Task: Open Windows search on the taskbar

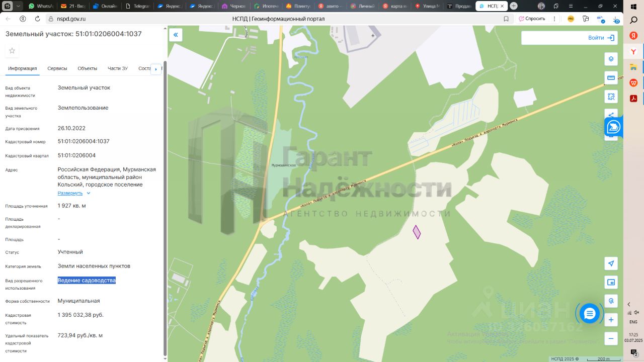Action: coord(633,21)
